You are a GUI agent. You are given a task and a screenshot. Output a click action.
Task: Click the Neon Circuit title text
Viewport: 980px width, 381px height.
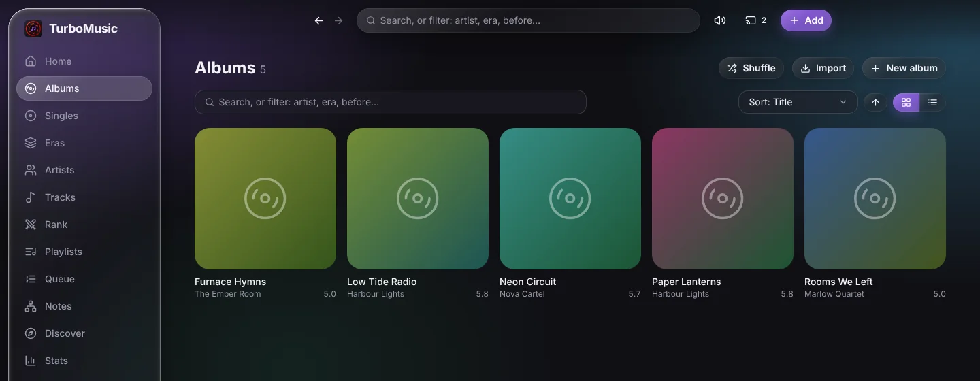pyautogui.click(x=527, y=282)
